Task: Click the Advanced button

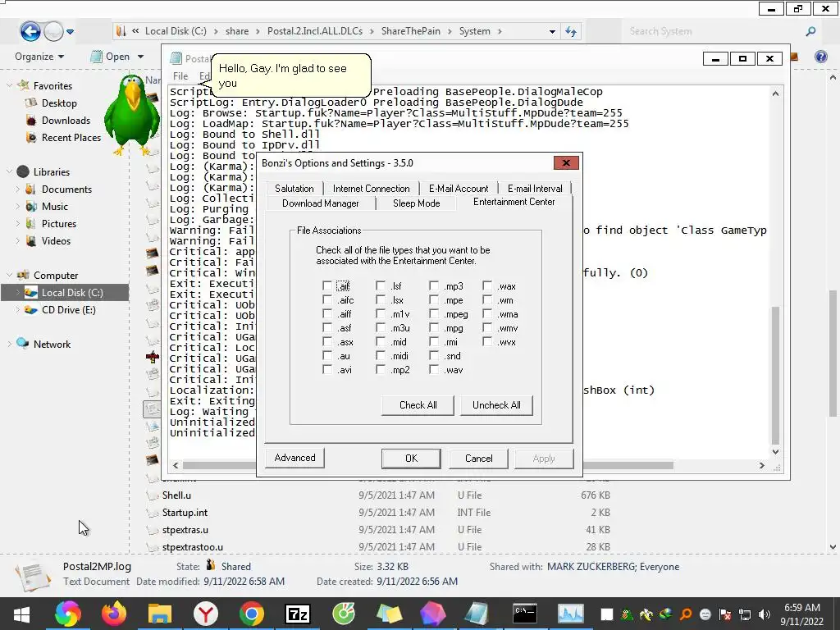Action: pos(294,458)
